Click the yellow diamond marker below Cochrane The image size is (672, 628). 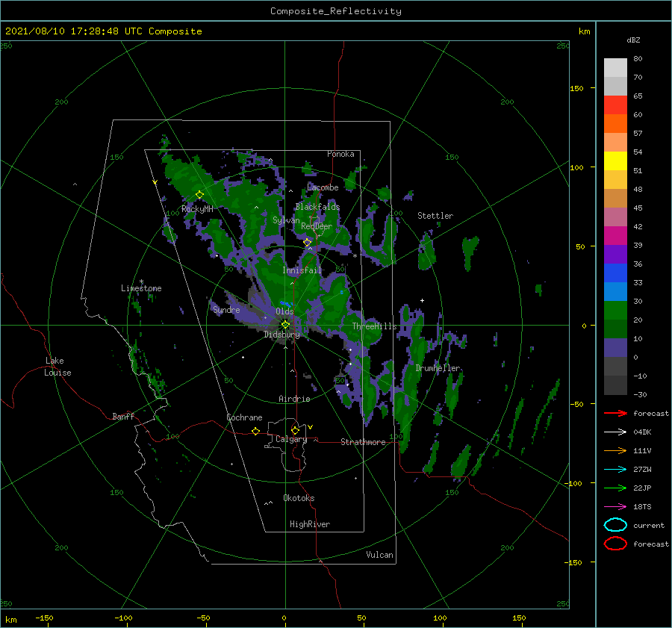[x=255, y=431]
